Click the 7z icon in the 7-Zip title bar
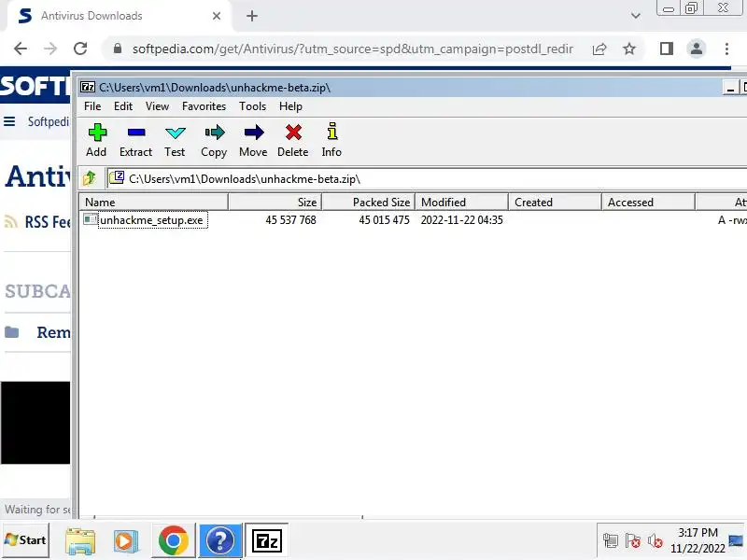This screenshot has height=560, width=747. click(88, 87)
